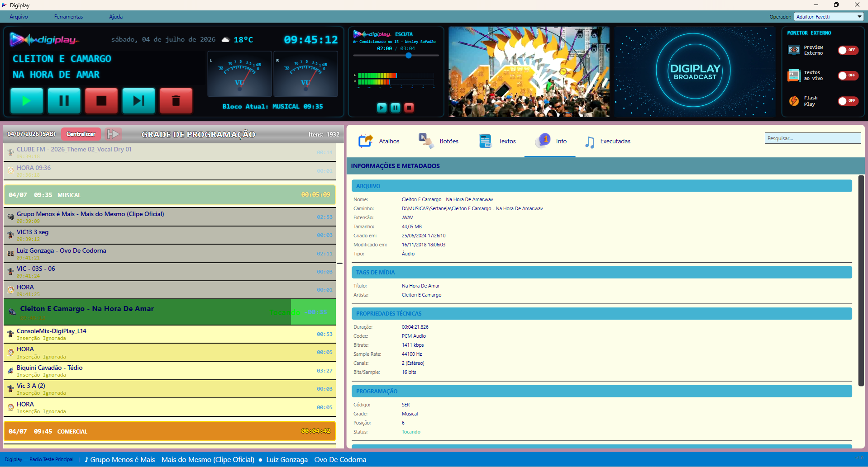Click the Pesquisar search field

pyautogui.click(x=813, y=138)
